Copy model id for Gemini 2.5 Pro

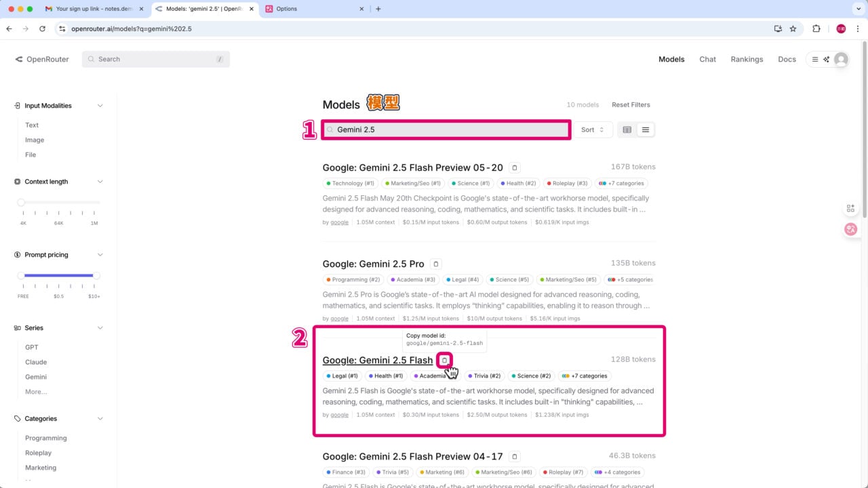pos(436,264)
